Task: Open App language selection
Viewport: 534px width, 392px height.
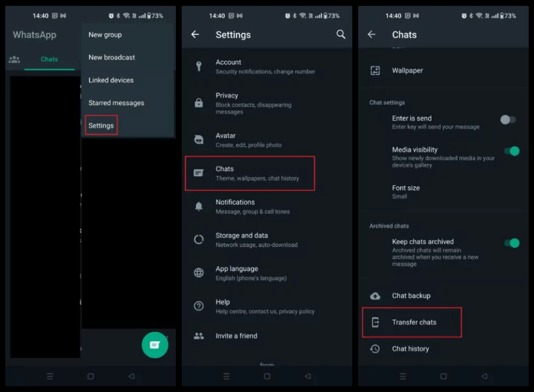Action: (x=236, y=273)
